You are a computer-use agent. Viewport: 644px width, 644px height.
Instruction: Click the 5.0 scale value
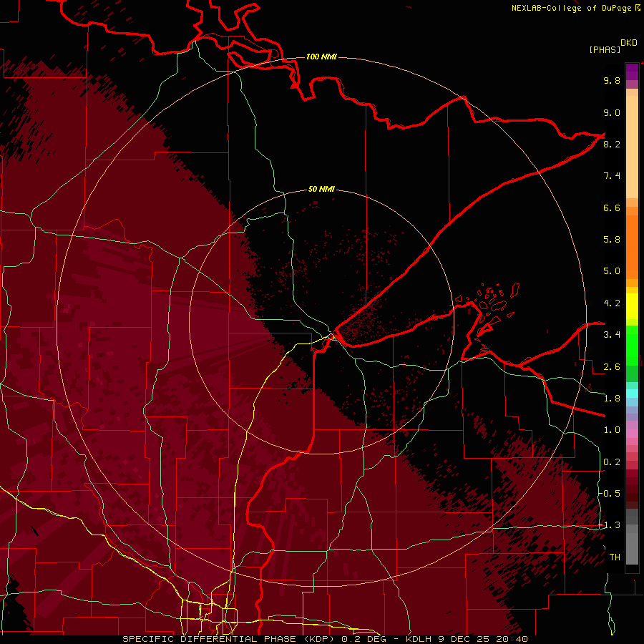click(612, 271)
